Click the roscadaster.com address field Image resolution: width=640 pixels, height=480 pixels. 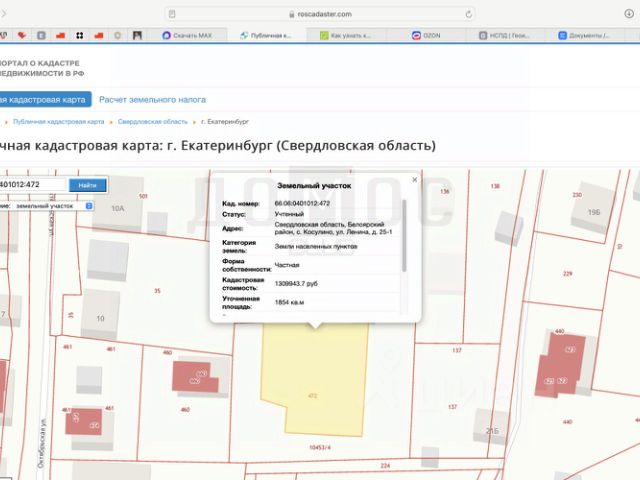(320, 14)
